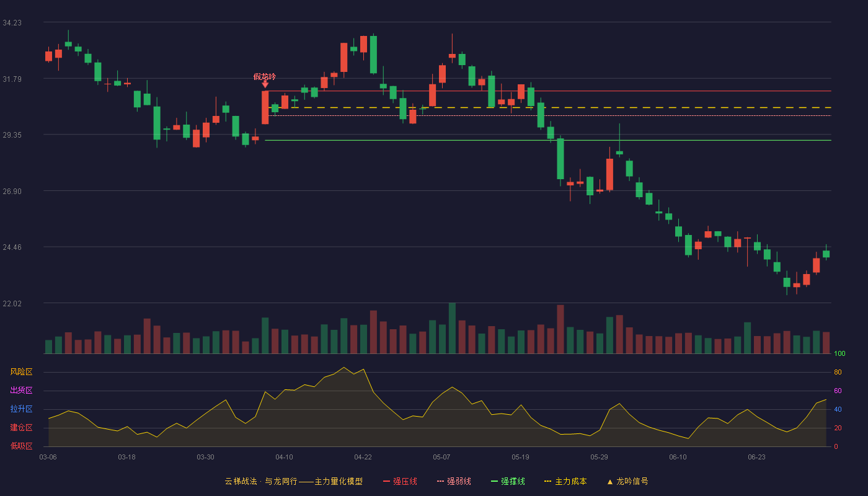Click the tallest green volume bar
Image resolution: width=868 pixels, height=496 pixels.
pyautogui.click(x=452, y=328)
